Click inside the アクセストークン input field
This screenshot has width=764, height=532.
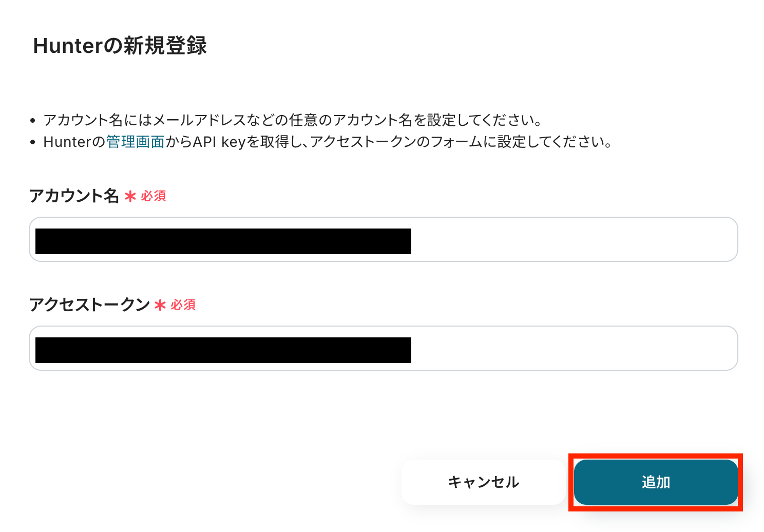565,348
